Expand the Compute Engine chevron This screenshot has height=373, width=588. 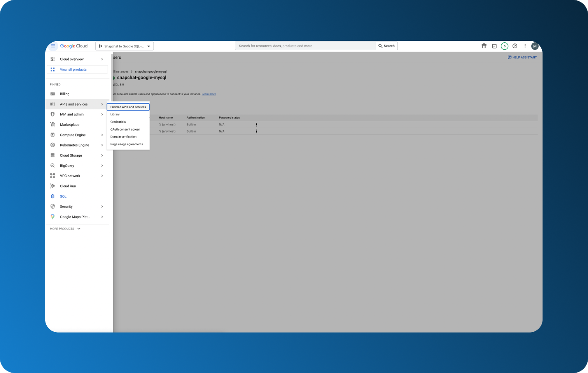(x=102, y=135)
